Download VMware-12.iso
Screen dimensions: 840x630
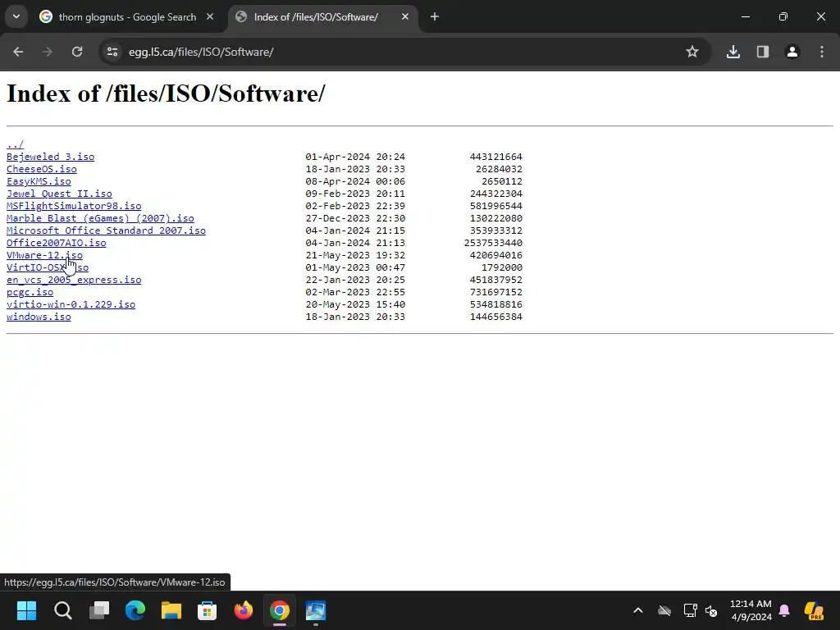coord(44,256)
